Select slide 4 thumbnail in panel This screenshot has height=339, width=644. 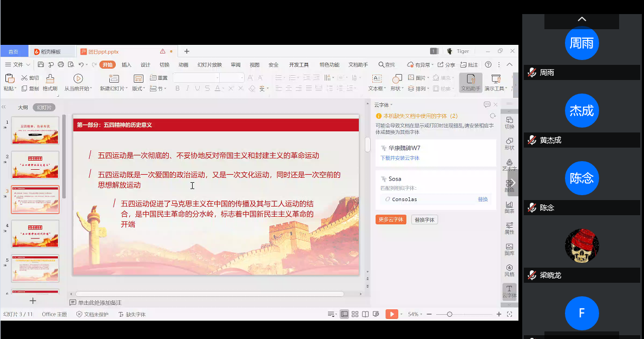35,233
